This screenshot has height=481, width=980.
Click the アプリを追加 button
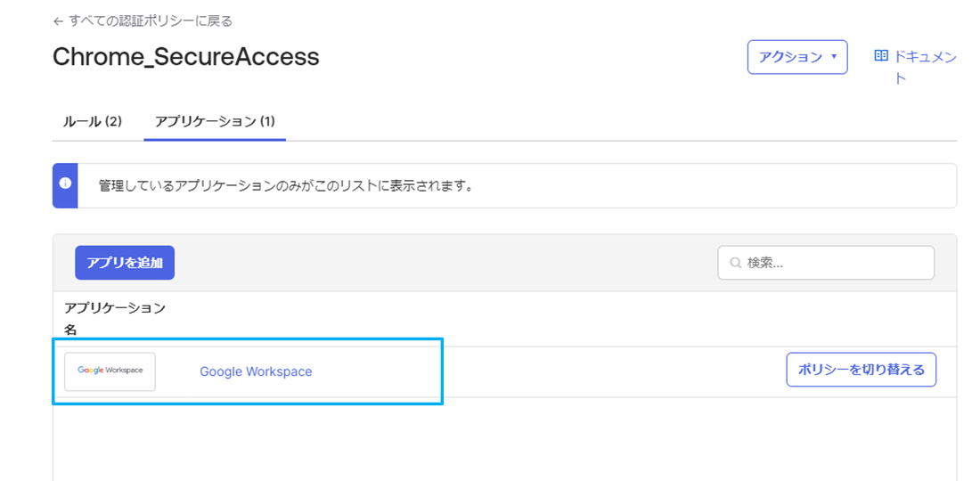coord(125,263)
